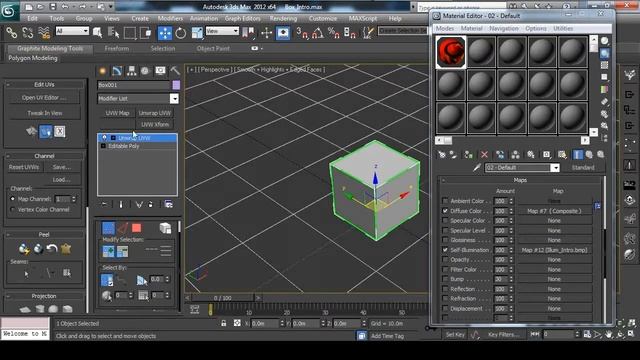Switch to the Object Paint ribbon tab
640x360 pixels.
pos(213,48)
